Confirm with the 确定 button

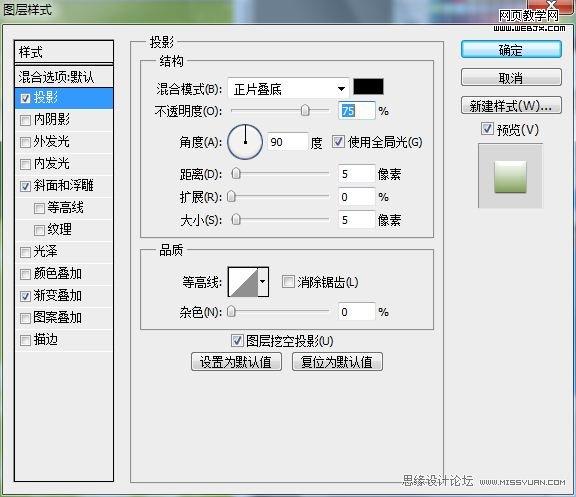click(511, 49)
